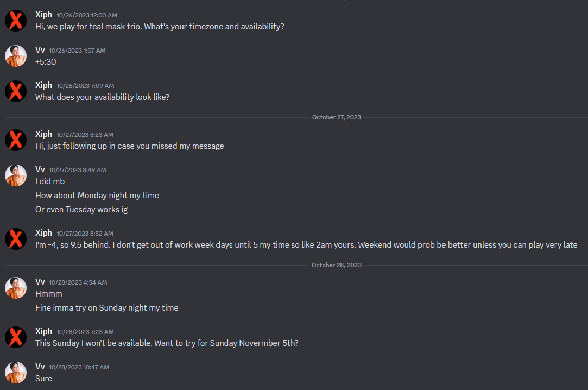Click the October 28, 2023 date divider
Viewport: 588px width, 390px height.
click(336, 265)
